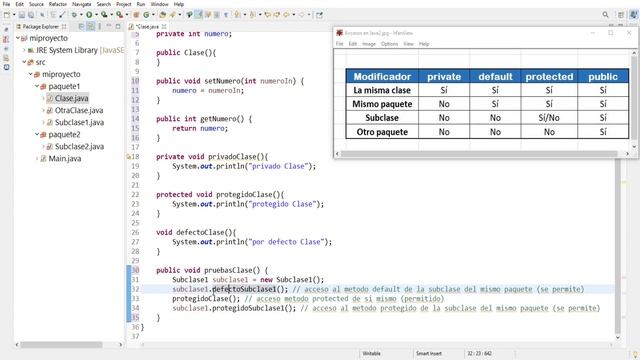Screen dimensions: 640x360
Task: Click the Package Explorer horizontal scrollbar
Action: 61,345
